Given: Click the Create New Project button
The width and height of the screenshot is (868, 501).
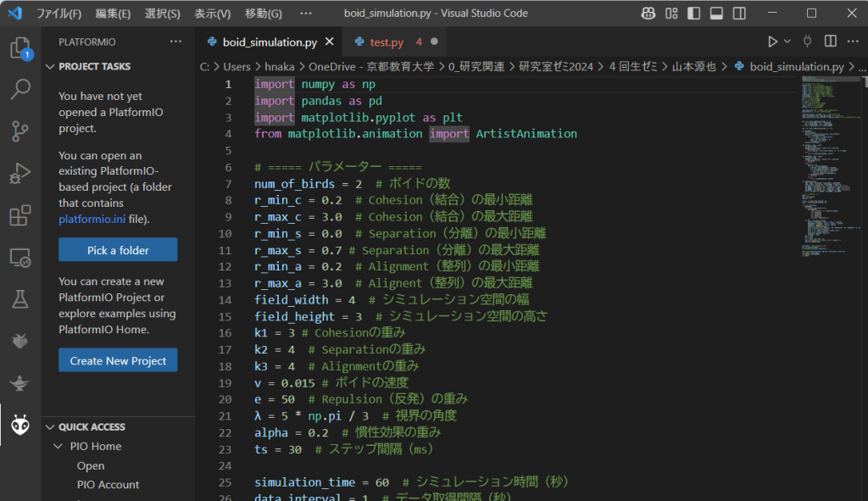Looking at the screenshot, I should point(118,360).
